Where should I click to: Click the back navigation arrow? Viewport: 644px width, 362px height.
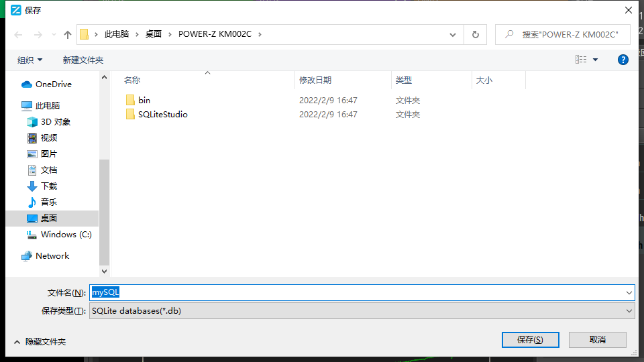18,35
